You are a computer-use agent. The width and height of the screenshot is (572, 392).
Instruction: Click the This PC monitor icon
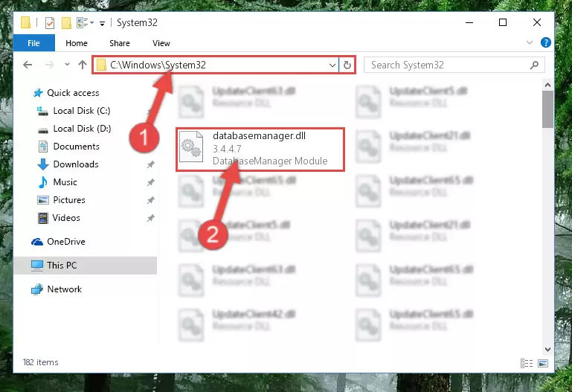(37, 266)
